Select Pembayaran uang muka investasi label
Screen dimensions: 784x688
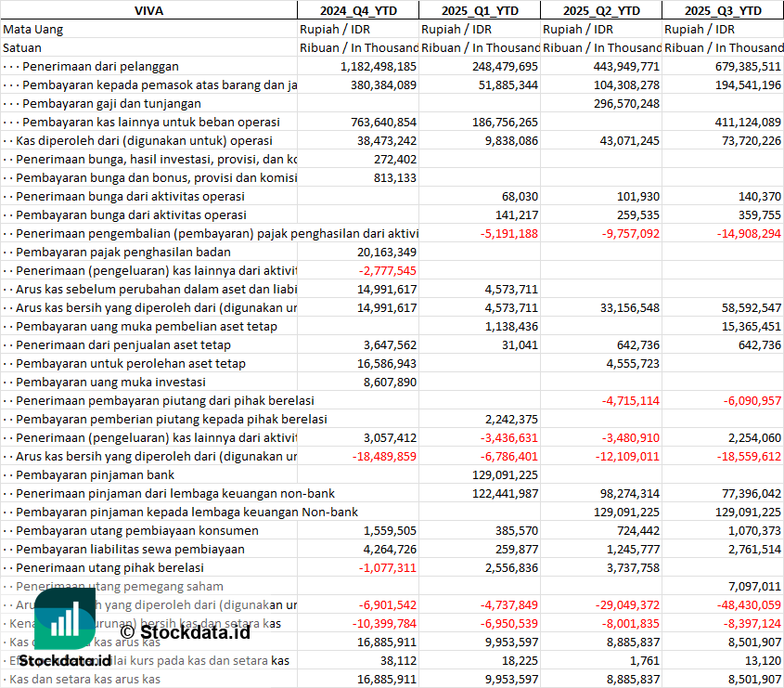pos(110,382)
